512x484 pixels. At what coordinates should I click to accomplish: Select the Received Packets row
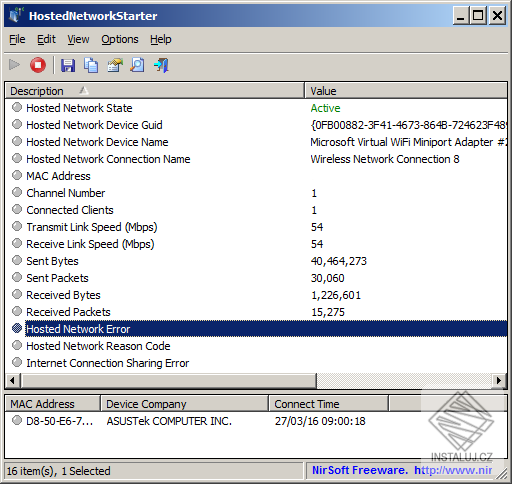click(256, 312)
